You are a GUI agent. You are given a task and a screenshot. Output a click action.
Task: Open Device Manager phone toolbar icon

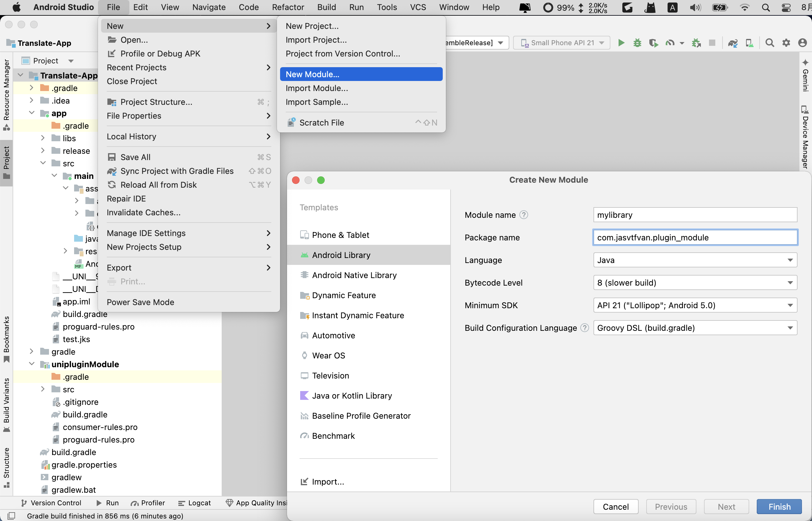coord(750,43)
